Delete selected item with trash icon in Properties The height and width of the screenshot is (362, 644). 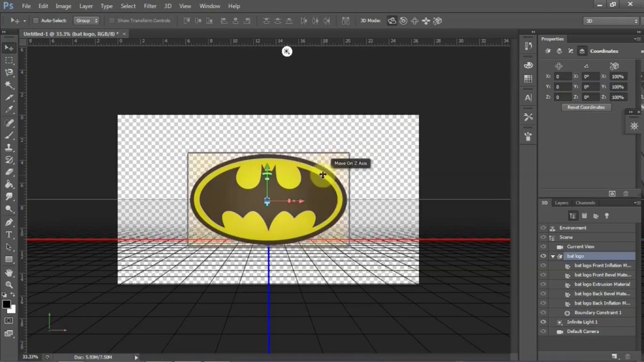click(626, 194)
